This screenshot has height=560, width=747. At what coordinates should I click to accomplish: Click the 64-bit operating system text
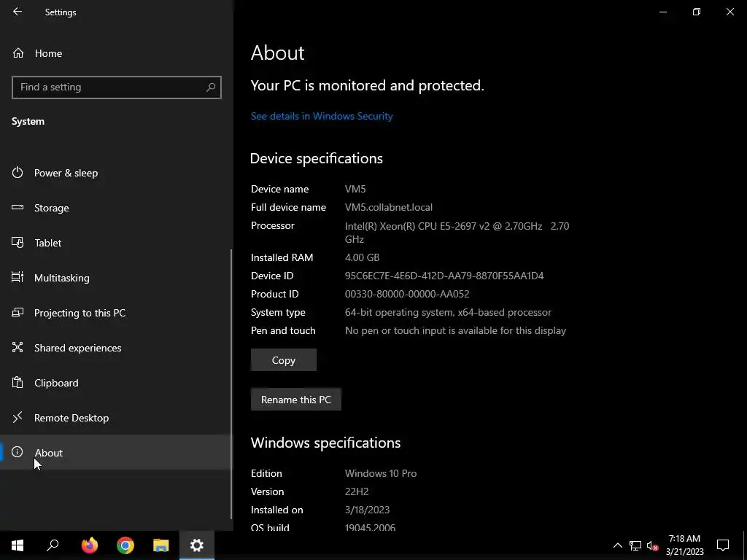click(x=448, y=312)
